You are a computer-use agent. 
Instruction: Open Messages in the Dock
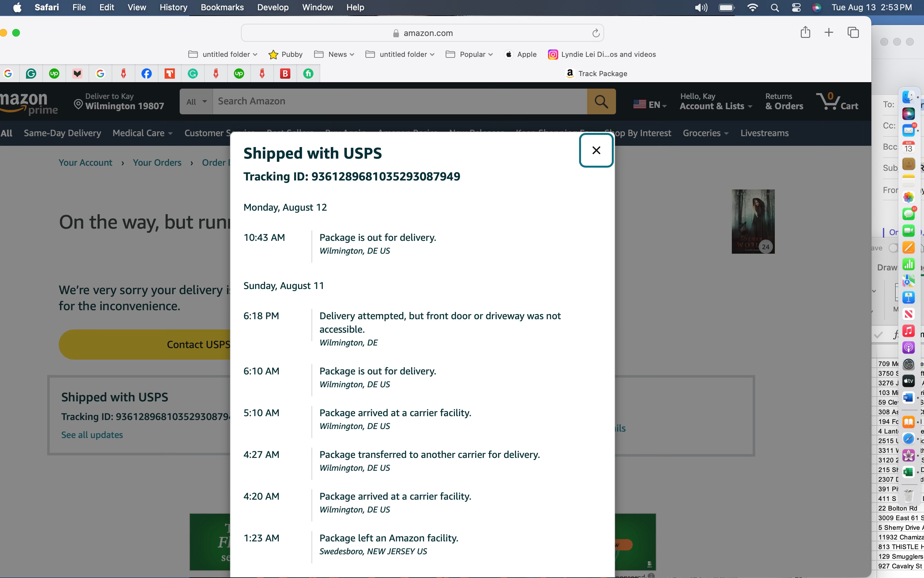(x=908, y=214)
